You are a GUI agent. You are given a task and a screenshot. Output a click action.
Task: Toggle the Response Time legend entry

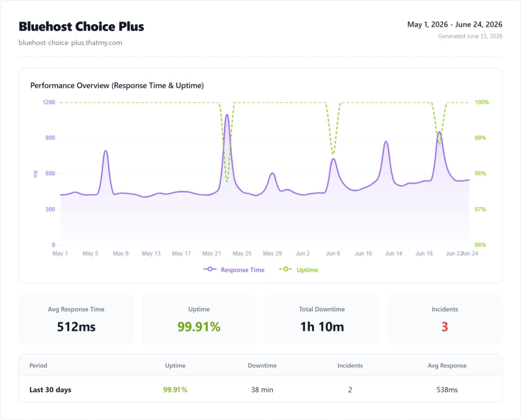(x=234, y=270)
